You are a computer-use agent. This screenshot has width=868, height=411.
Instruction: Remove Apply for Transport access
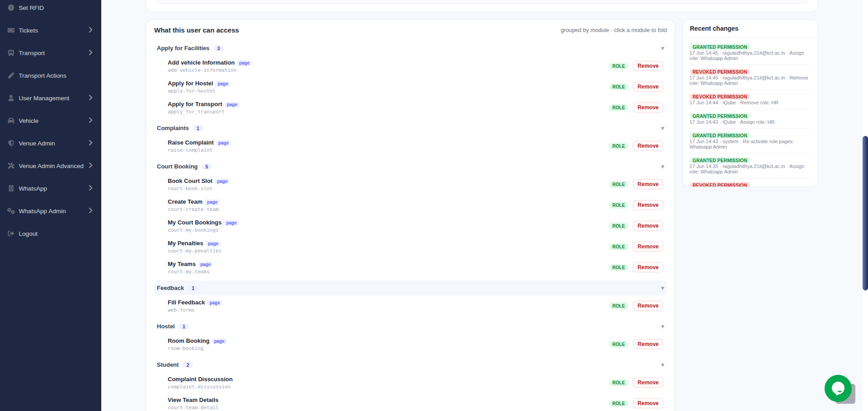click(648, 107)
